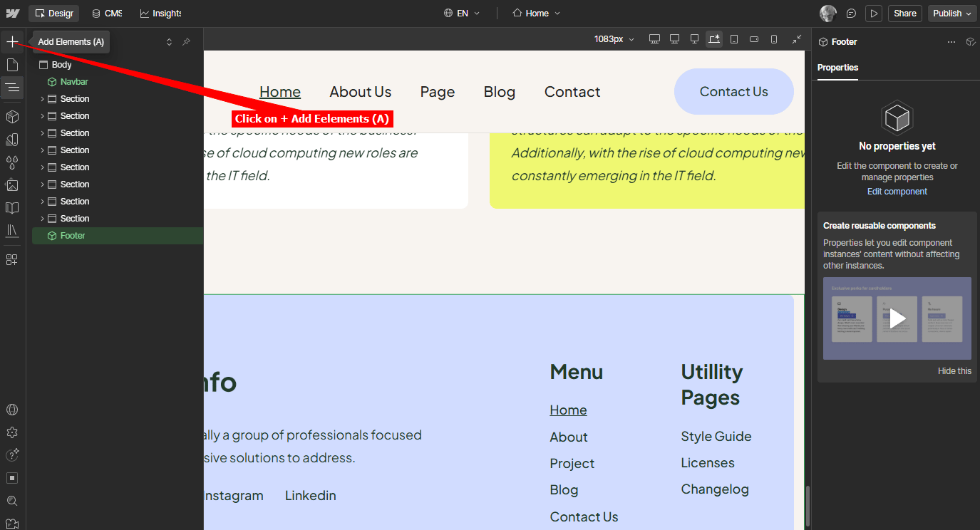Open the AI help question icon
The width and height of the screenshot is (980, 530).
12,455
